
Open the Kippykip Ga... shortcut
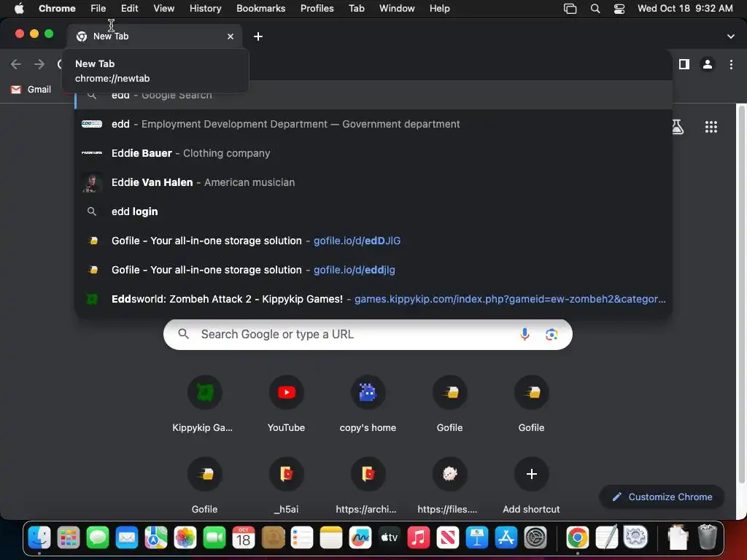point(204,404)
